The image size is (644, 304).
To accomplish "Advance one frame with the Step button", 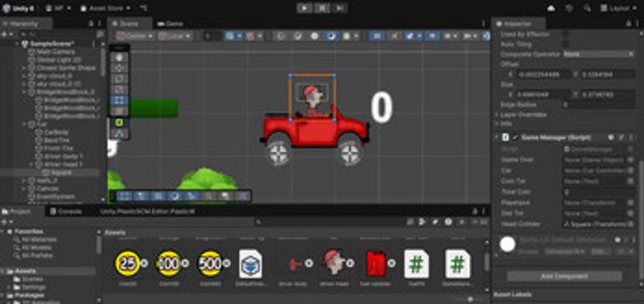I will click(x=340, y=8).
